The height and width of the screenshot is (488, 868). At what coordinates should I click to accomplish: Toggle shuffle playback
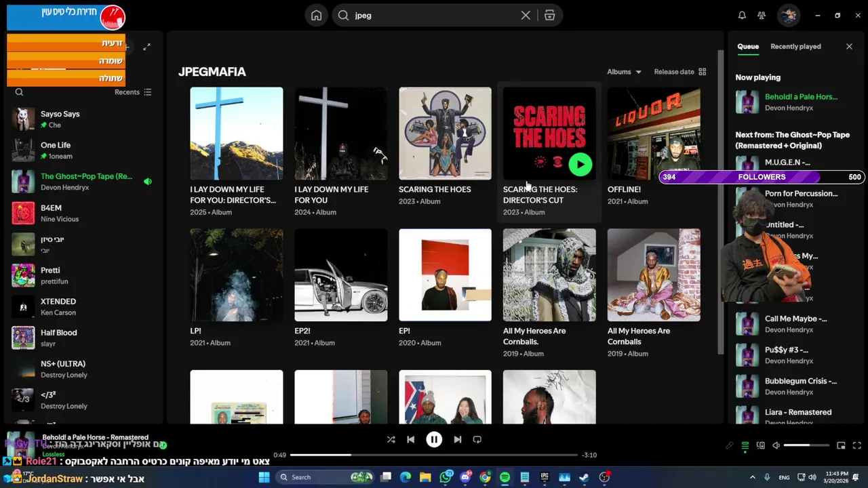pos(391,439)
